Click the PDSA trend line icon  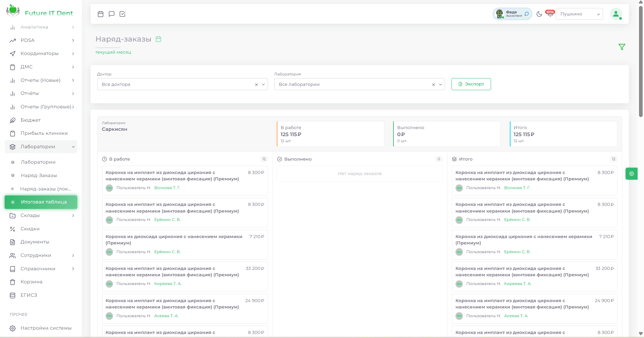(13, 41)
